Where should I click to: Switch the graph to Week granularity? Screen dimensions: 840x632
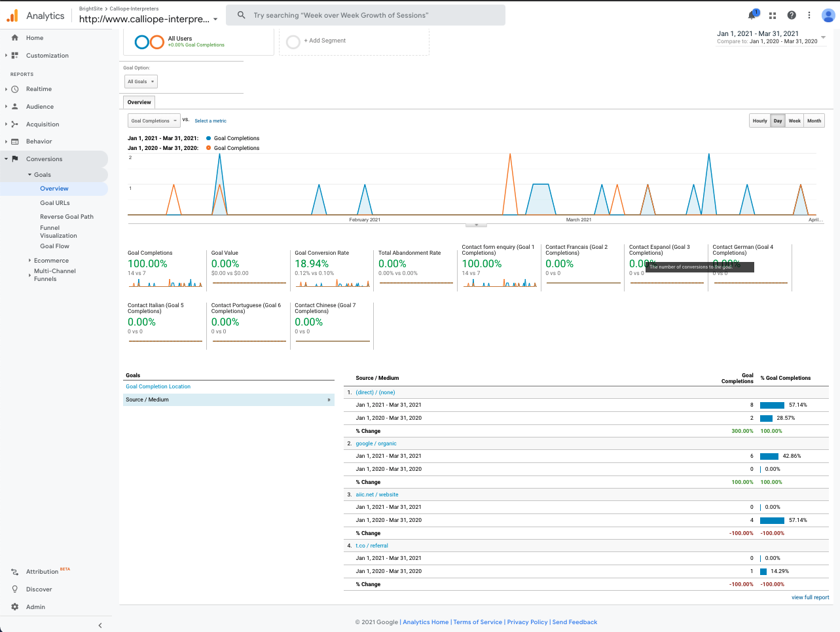(x=794, y=121)
